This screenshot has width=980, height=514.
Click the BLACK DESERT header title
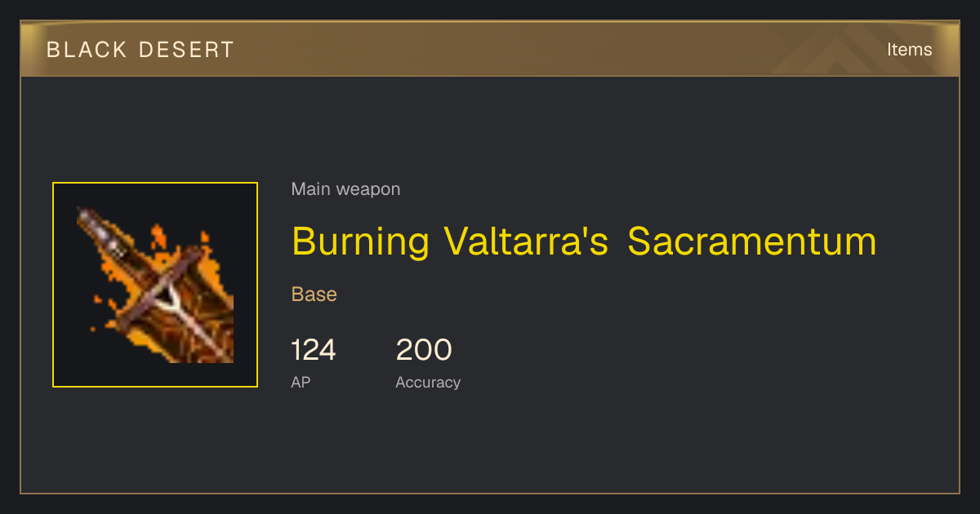tap(140, 50)
